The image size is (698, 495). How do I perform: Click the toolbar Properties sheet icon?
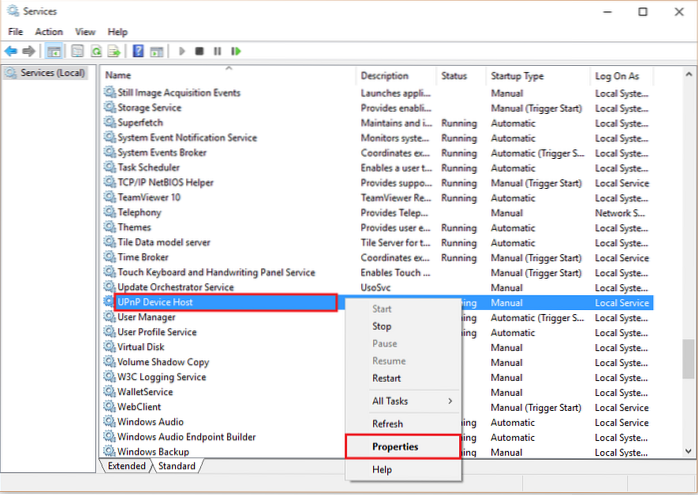[77, 51]
